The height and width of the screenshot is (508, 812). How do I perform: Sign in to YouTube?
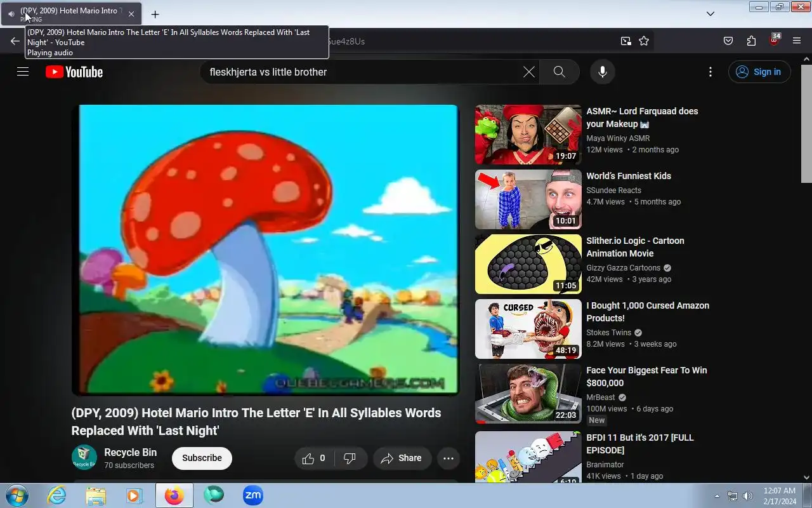point(759,72)
